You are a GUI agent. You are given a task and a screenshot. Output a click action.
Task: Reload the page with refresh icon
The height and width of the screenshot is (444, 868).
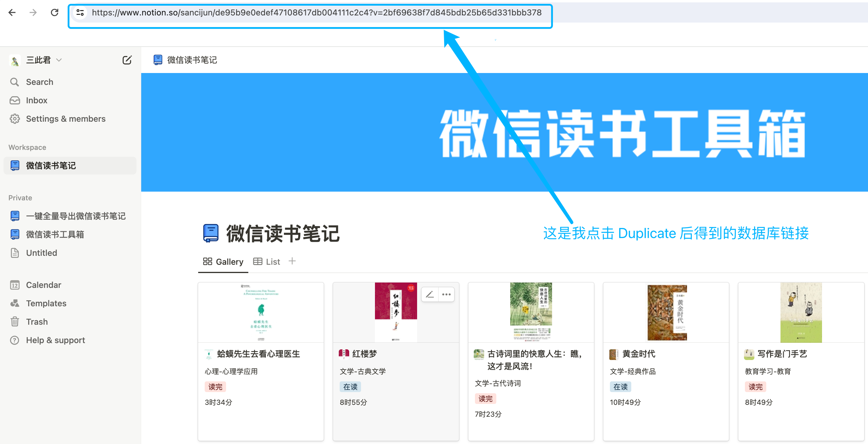[x=54, y=12]
